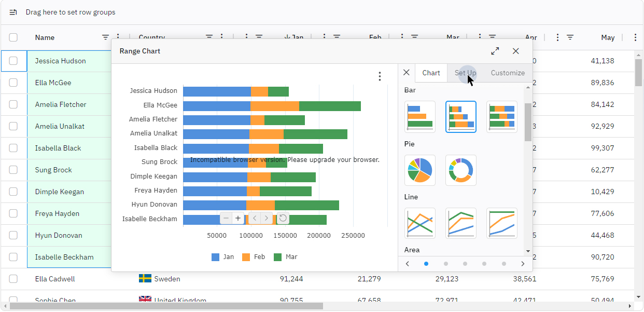Switch to the Set Up tab
This screenshot has width=644, height=312.
point(465,73)
